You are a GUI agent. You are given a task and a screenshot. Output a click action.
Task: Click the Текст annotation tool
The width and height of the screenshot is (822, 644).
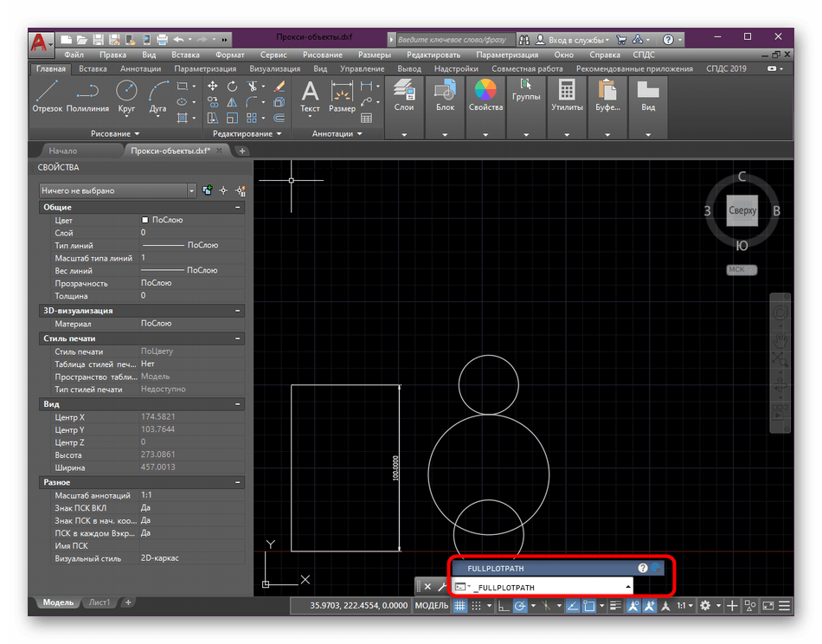pos(310,93)
